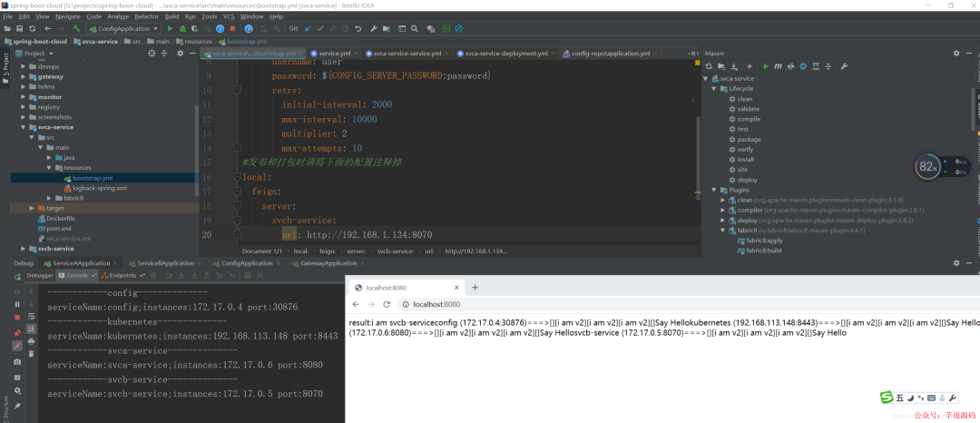Rerun debug session with green rerun icon

pos(17,276)
